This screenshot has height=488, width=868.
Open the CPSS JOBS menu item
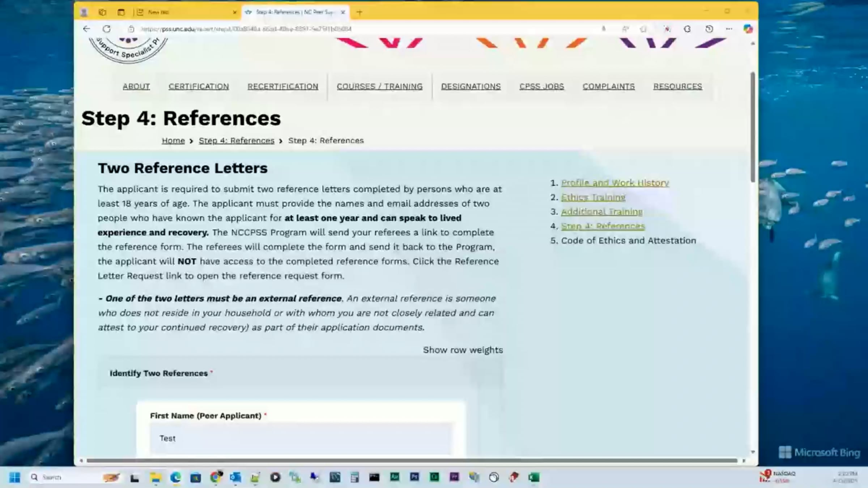[x=542, y=86]
